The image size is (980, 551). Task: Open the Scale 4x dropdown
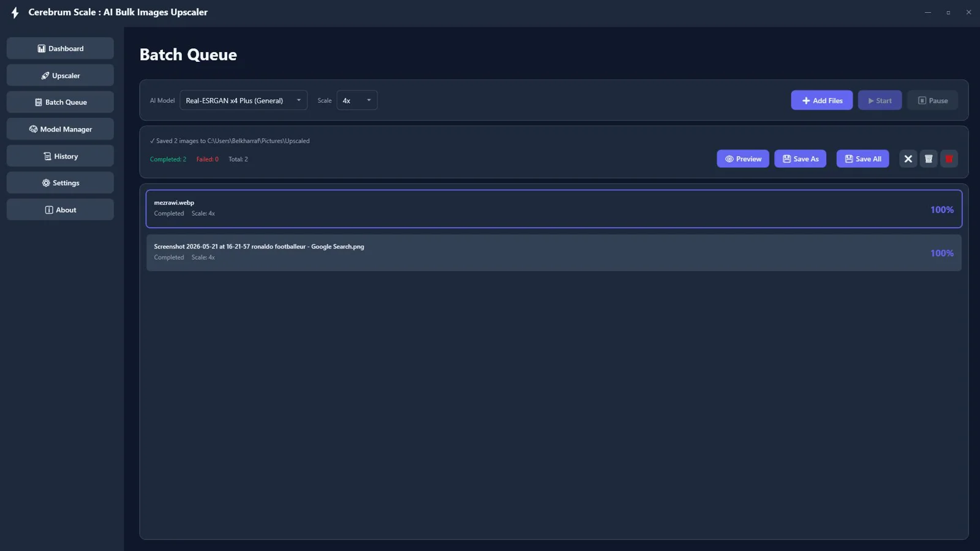point(356,100)
